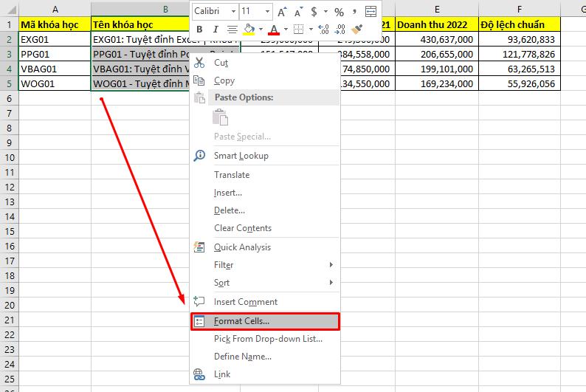
Task: Expand the fill color dropdown arrow
Action: tap(261, 30)
